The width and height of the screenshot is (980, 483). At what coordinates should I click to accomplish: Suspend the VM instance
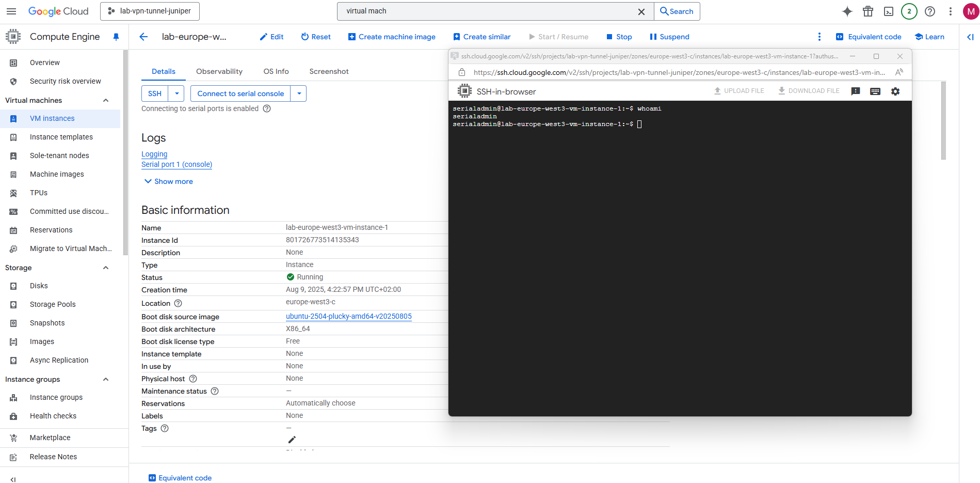pyautogui.click(x=669, y=37)
